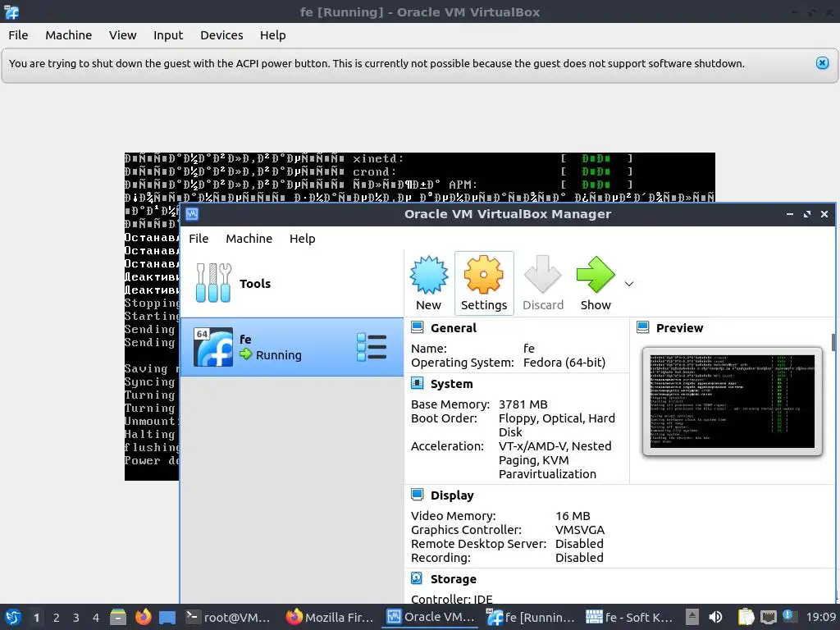
Task: Click the Display section heading
Action: point(452,495)
